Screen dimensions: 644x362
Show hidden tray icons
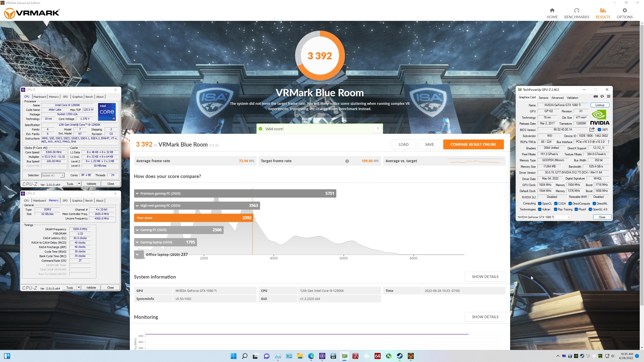click(558, 356)
